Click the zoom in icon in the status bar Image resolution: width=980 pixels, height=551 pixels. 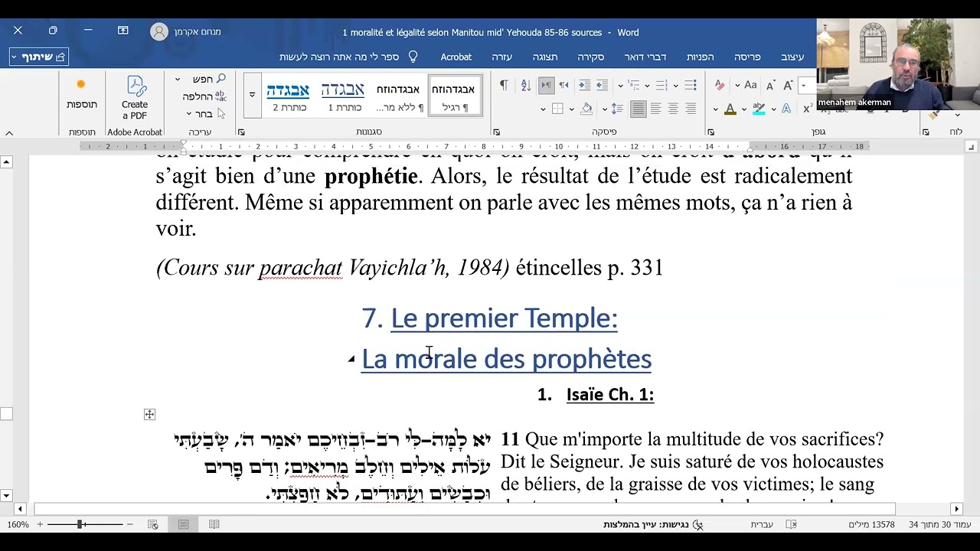(x=40, y=524)
